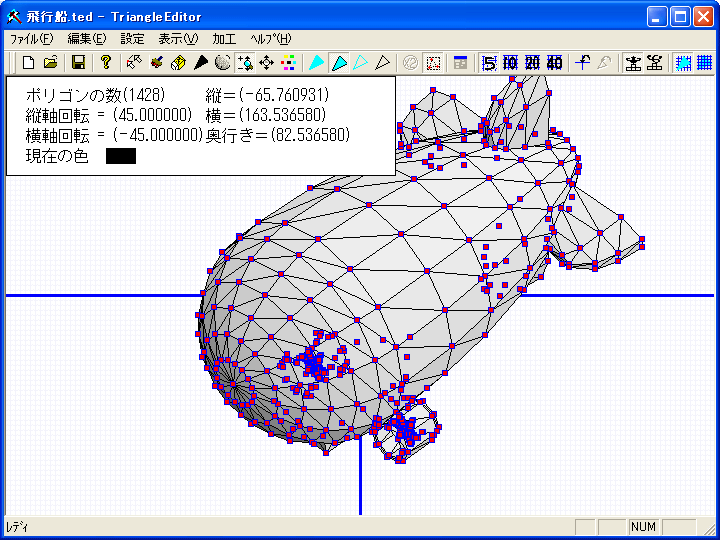Open a file with the folder icon
The width and height of the screenshot is (720, 540).
(x=50, y=63)
